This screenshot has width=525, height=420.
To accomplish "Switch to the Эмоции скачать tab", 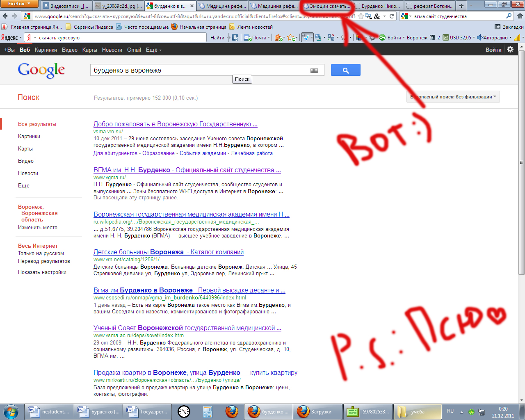I will [x=327, y=6].
